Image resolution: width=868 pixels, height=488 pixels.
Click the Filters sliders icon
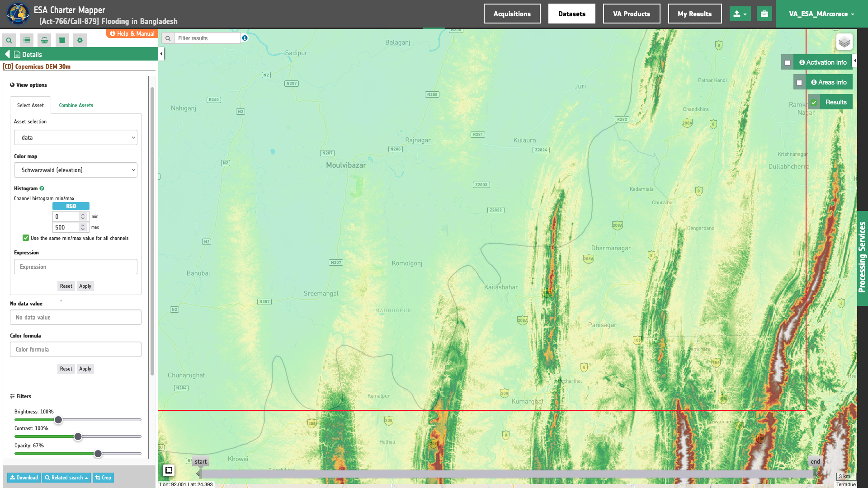point(12,396)
